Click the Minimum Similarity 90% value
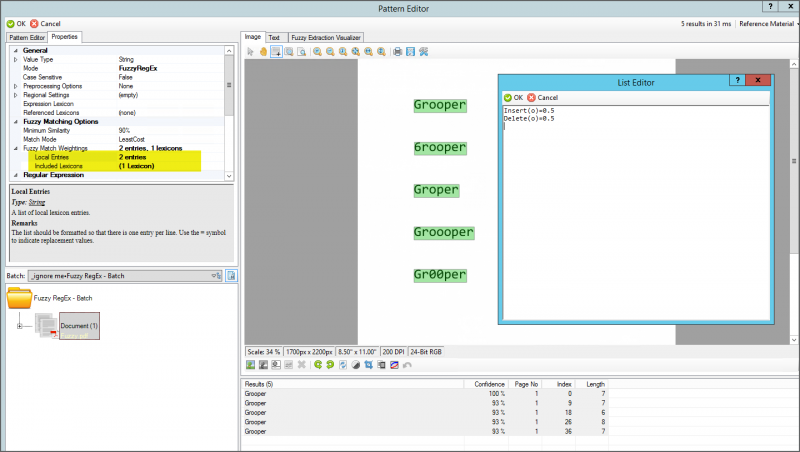 [124, 131]
